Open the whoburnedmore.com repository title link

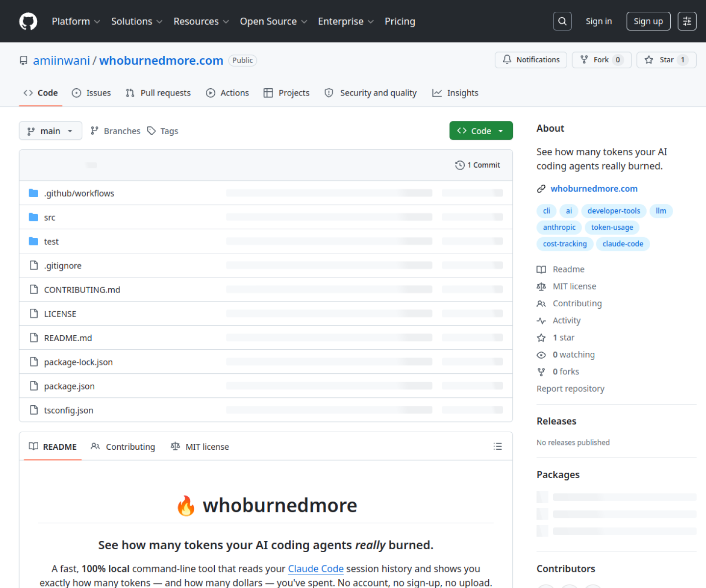161,60
